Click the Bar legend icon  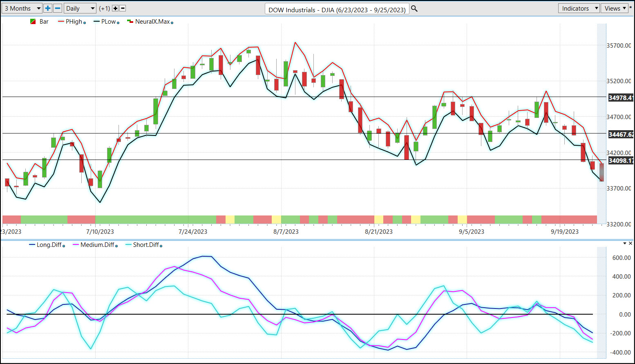33,22
